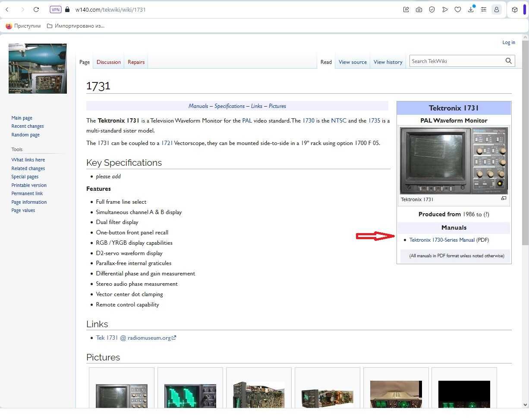Open the extensions cube icon
The height and width of the screenshot is (420, 529).
515,9
